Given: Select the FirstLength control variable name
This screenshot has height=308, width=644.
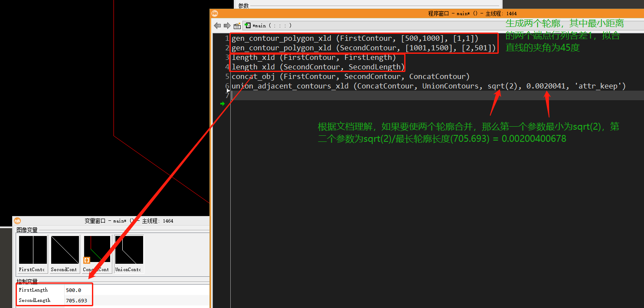Looking at the screenshot, I should pos(33,290).
